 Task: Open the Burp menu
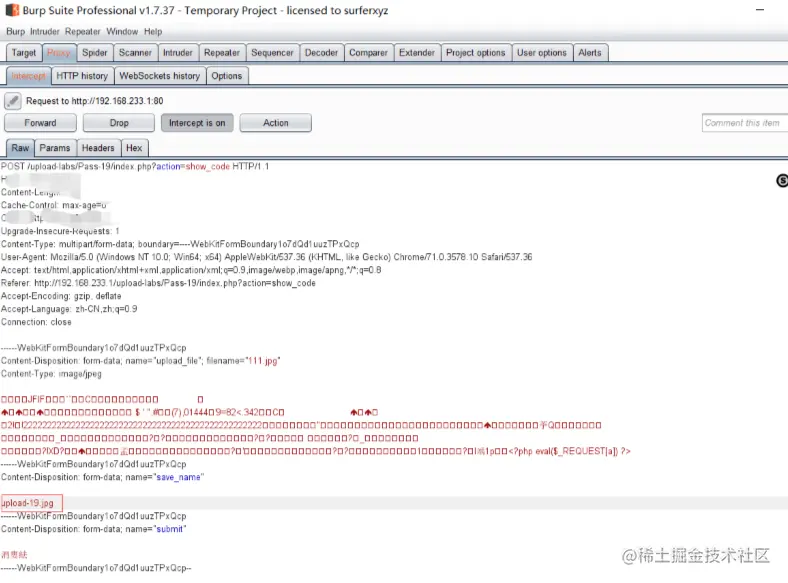[16, 32]
